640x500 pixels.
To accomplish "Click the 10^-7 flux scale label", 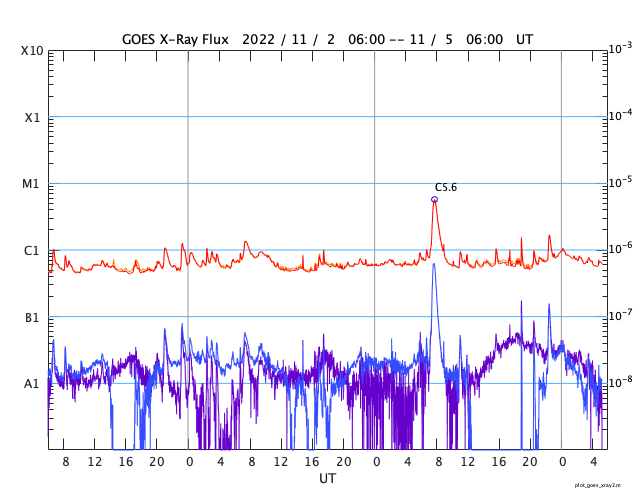I will (621, 315).
